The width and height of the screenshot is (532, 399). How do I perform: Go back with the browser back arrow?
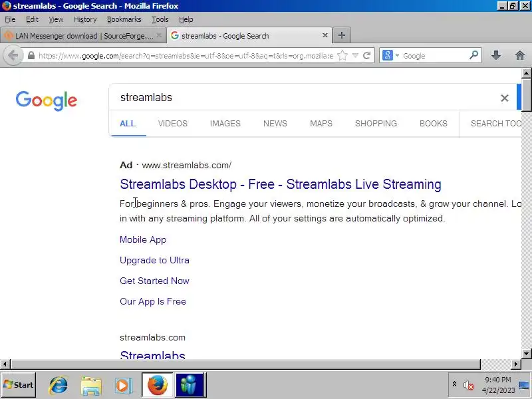tap(13, 55)
